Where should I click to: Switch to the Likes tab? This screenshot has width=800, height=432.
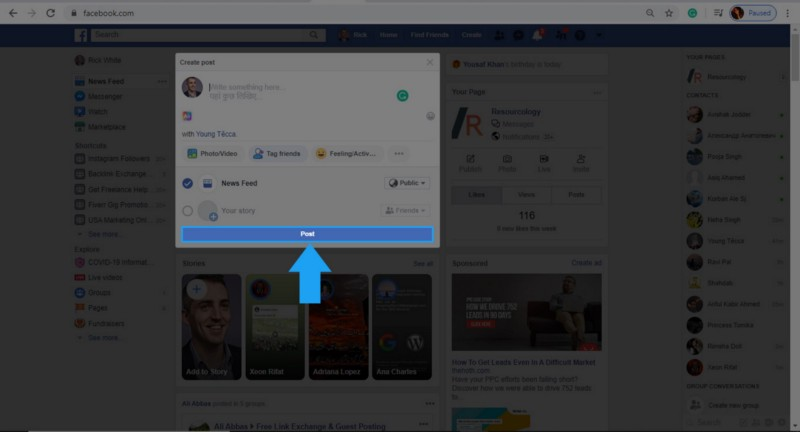[x=477, y=195]
